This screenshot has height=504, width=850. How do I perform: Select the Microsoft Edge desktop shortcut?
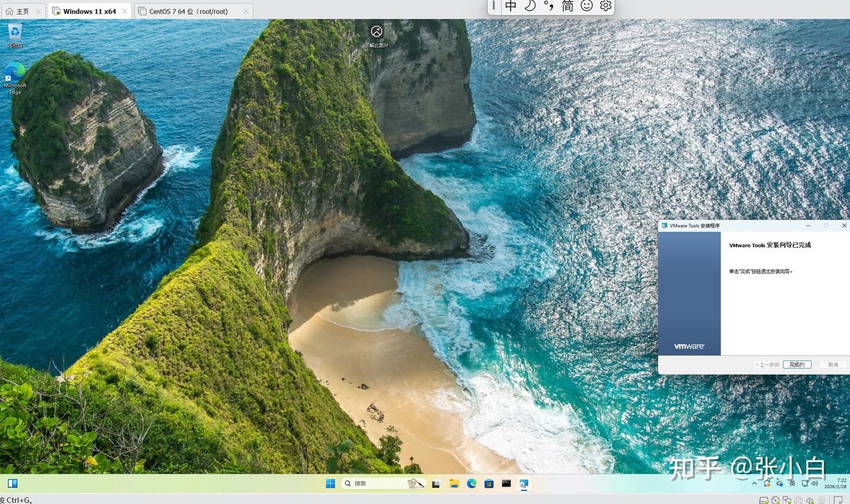(x=15, y=78)
